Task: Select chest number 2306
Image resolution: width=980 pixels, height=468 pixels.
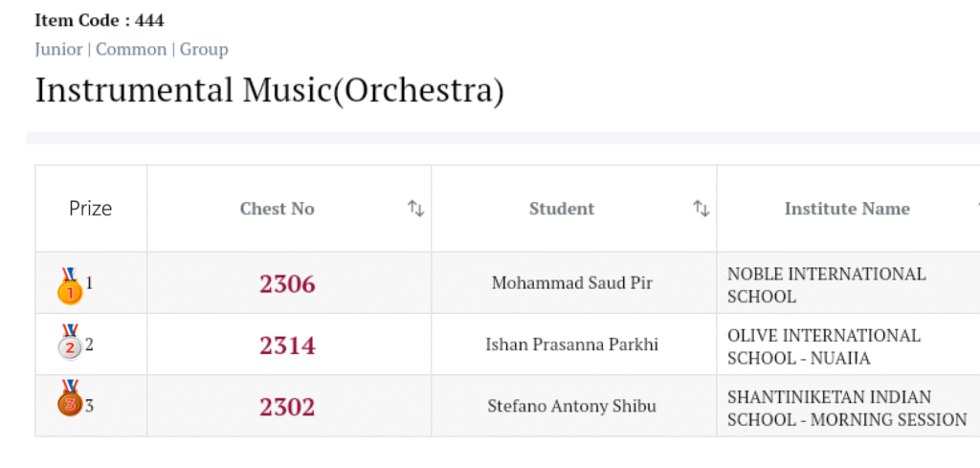Action: (287, 284)
